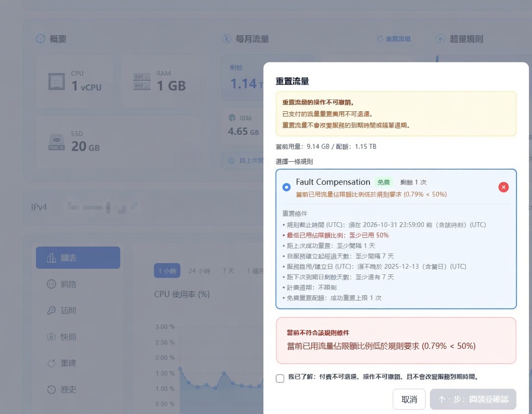Switch to the 7 天 chart tab
The image size is (532, 414).
(228, 271)
